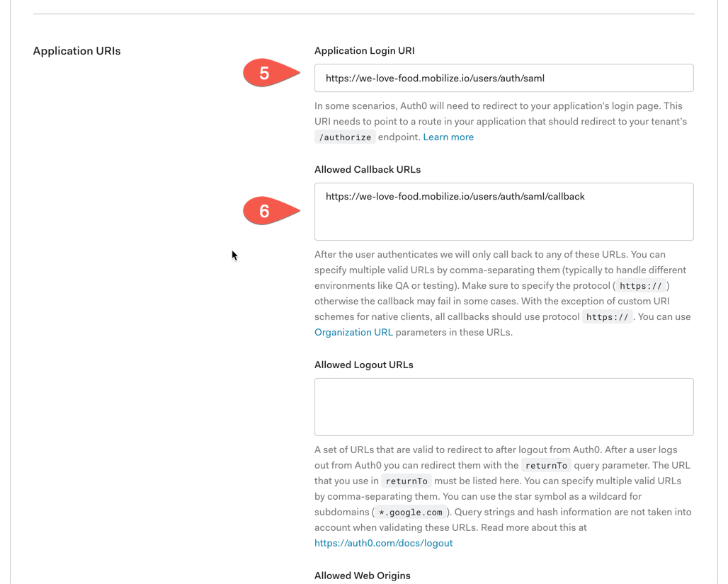Click the second https:// code snippet
Screen dimensions: 728x584
(607, 317)
